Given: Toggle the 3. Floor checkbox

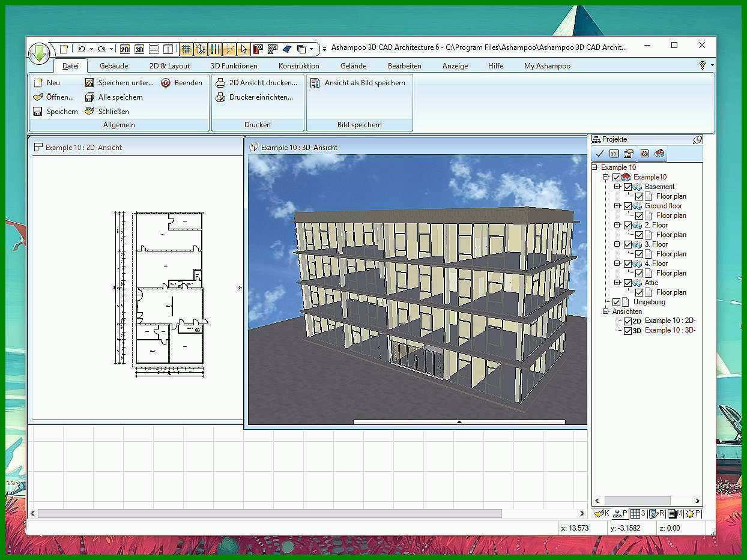Looking at the screenshot, I should [x=628, y=244].
